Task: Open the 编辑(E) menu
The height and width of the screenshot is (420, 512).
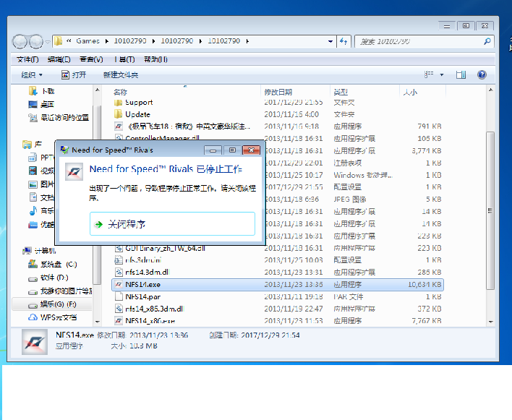Action: click(59, 59)
